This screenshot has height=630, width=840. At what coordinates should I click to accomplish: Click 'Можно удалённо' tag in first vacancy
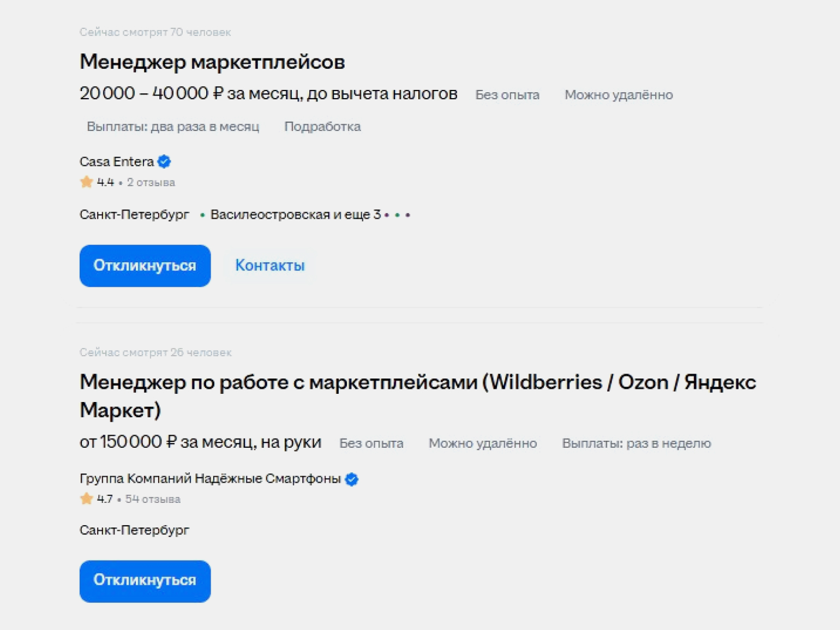coord(618,95)
